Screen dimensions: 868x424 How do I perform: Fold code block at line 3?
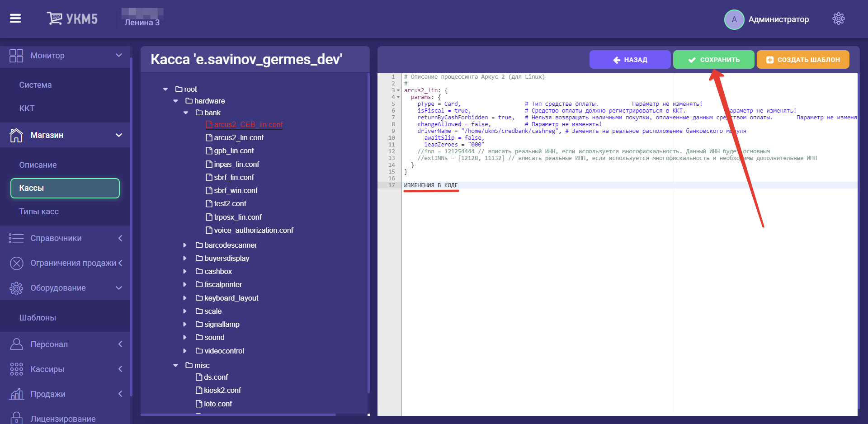(398, 90)
